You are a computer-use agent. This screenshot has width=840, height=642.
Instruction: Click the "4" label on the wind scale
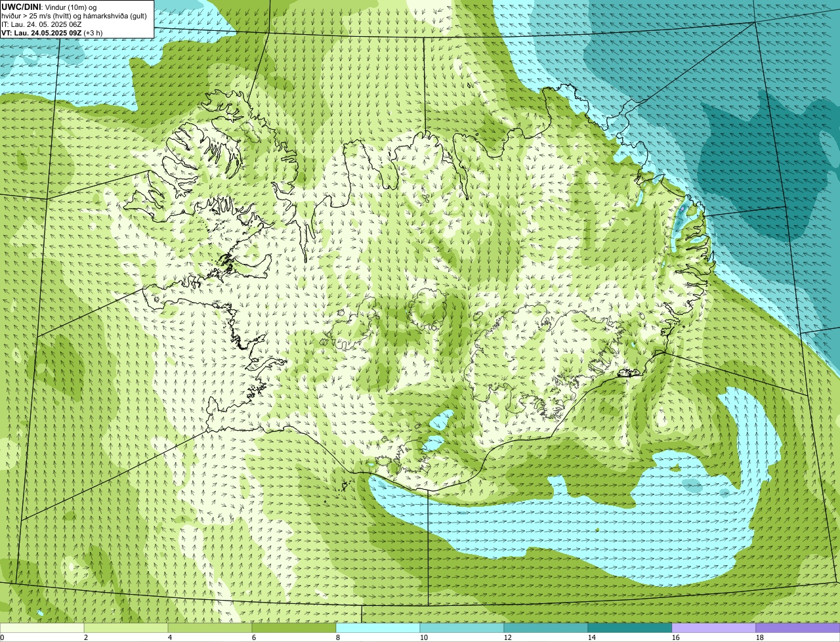coord(170,637)
